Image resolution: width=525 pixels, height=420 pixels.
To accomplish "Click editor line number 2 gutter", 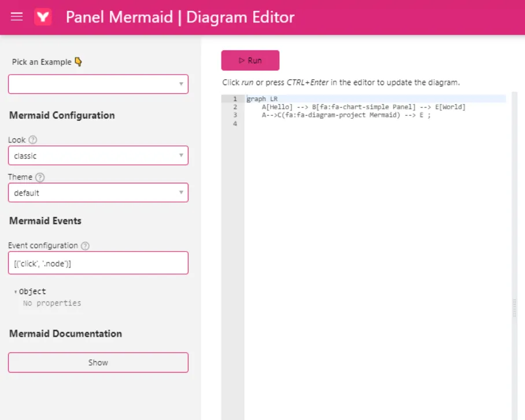I will [235, 107].
